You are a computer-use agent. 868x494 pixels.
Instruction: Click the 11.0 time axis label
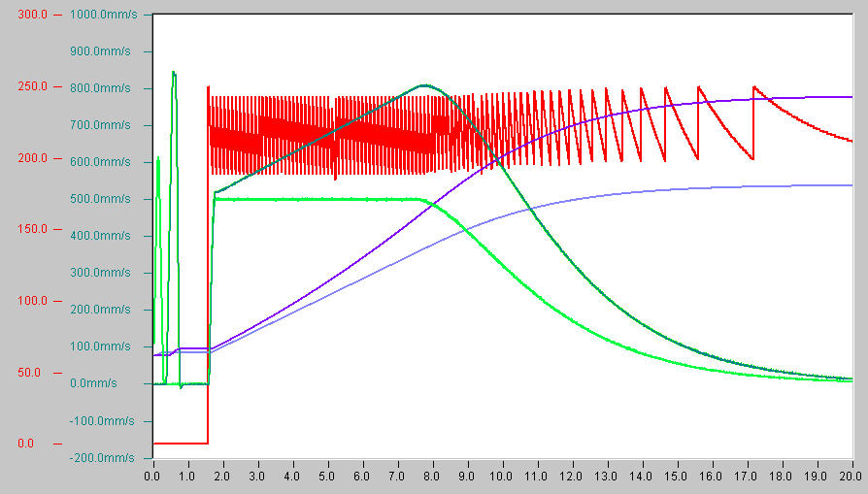point(537,477)
